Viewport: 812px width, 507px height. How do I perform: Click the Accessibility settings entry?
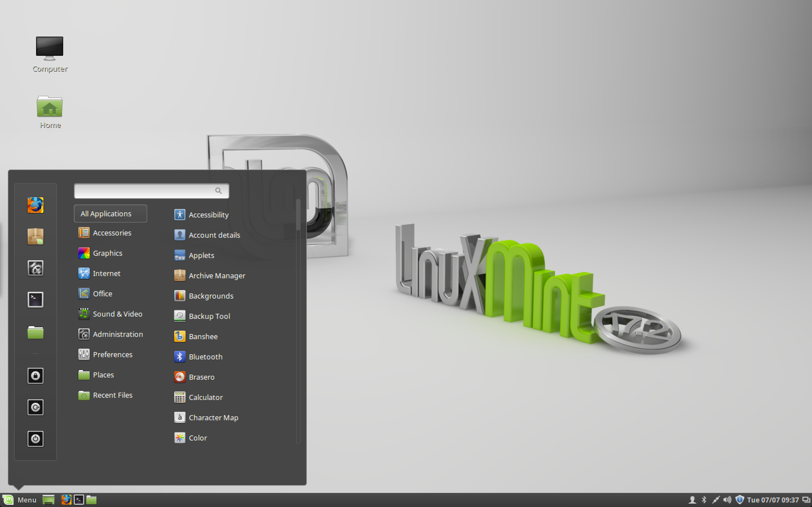pyautogui.click(x=209, y=214)
